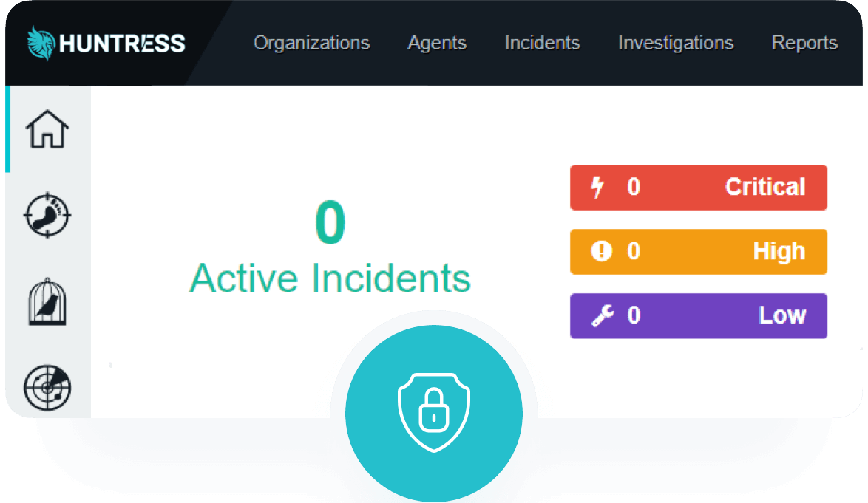Open the Investigations menu
Viewport: 868px width, 503px height.
(x=676, y=43)
